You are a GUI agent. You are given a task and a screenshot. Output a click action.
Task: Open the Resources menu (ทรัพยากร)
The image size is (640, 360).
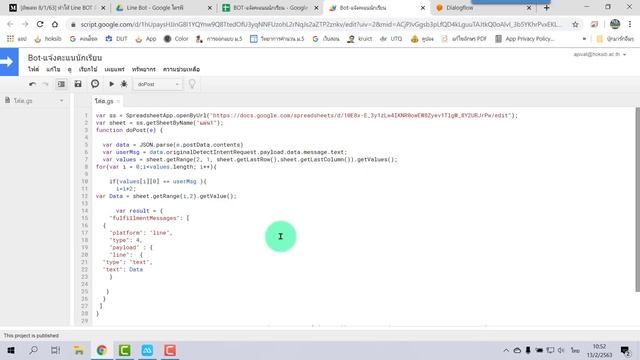point(144,69)
